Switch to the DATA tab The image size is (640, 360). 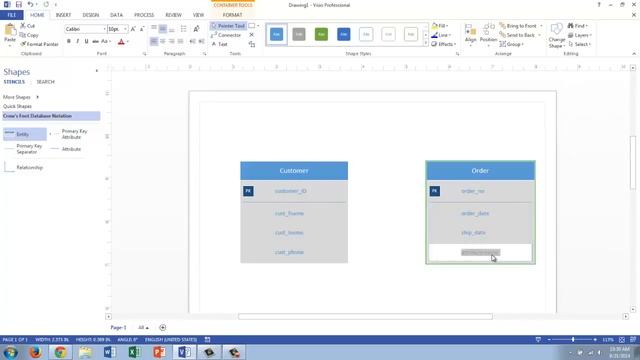point(116,15)
